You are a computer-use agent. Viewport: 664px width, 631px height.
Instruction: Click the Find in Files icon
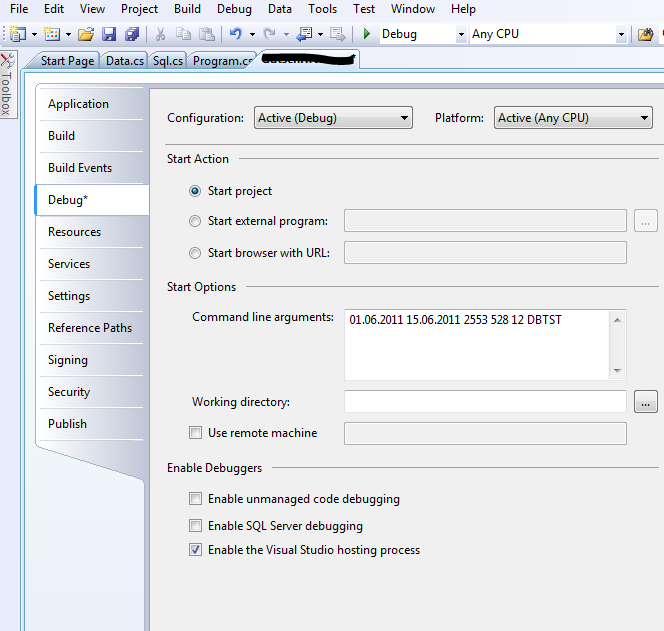[645, 34]
